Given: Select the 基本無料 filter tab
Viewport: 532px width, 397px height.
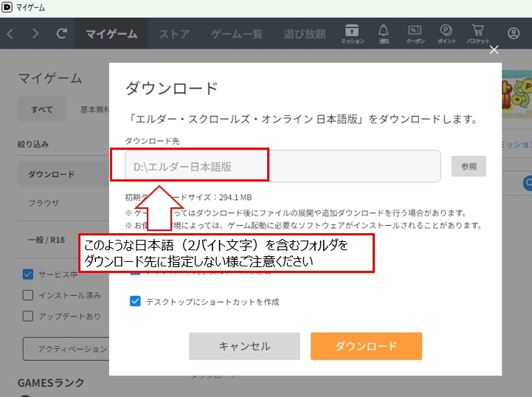Looking at the screenshot, I should point(94,109).
